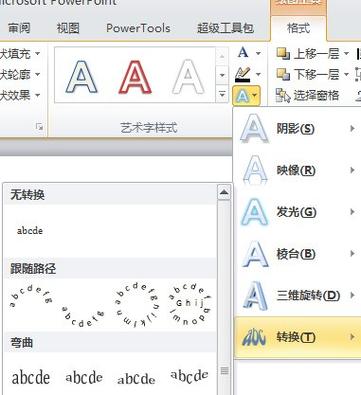Select the 转换(T) transform menu item
Viewport: 361px width, 395px height.
pyautogui.click(x=298, y=337)
